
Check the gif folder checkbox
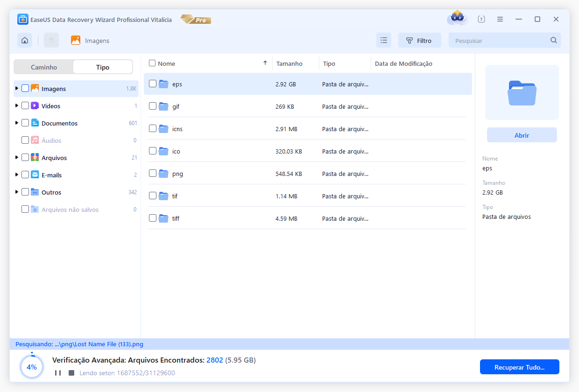[153, 106]
